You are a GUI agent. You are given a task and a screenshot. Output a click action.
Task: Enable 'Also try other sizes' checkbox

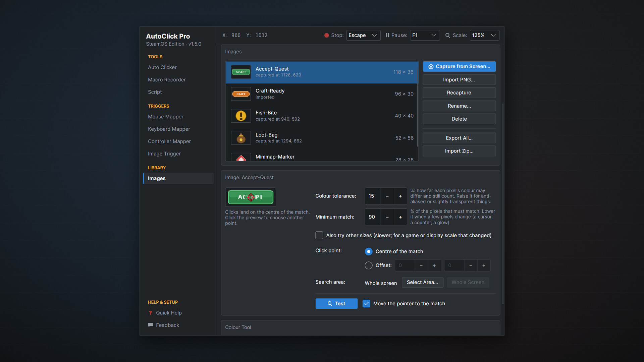point(319,235)
